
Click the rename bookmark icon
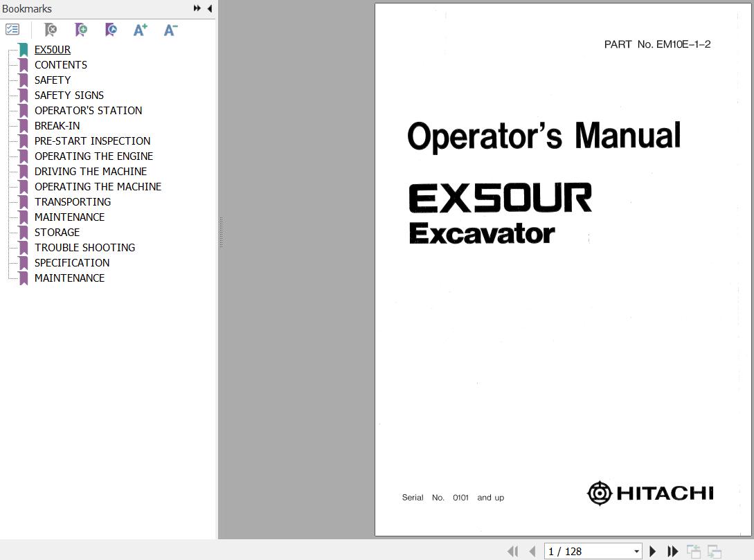click(111, 30)
